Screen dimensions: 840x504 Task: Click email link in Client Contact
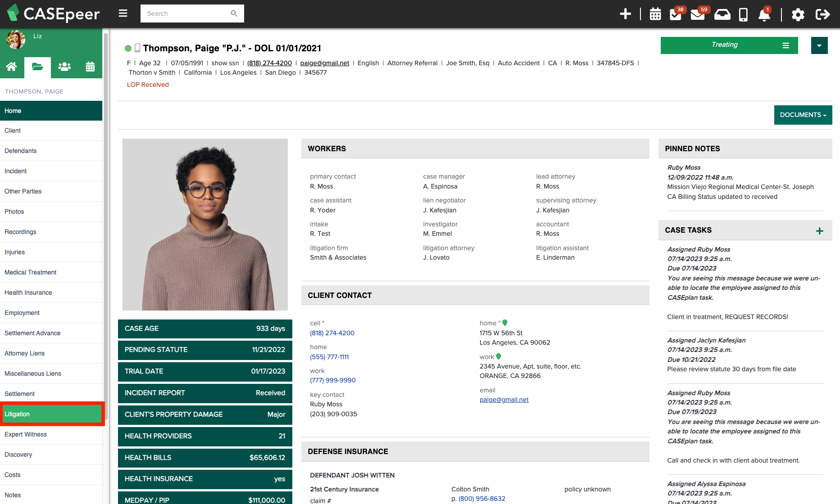click(x=504, y=400)
